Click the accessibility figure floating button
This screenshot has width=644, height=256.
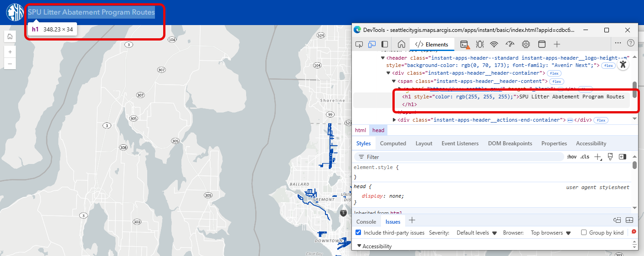coord(623,65)
